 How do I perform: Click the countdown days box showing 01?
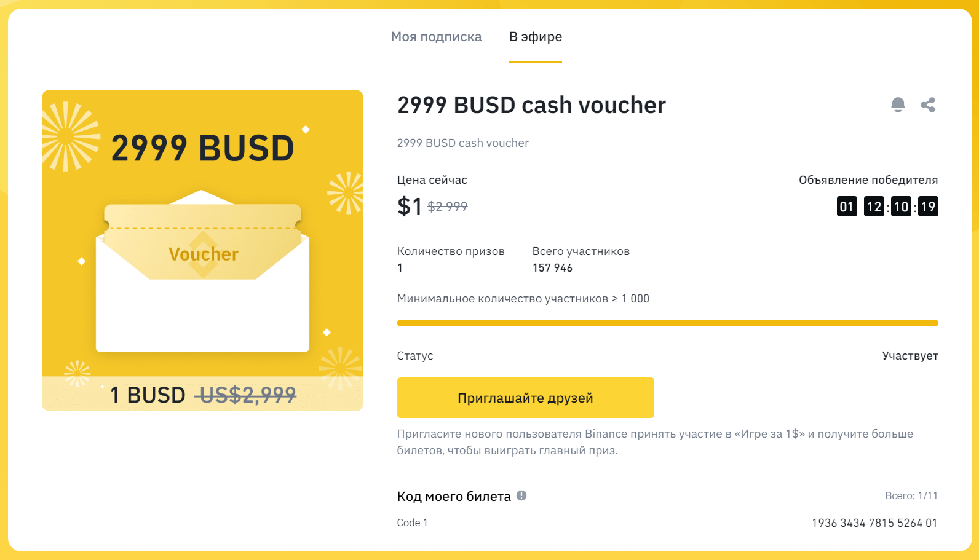(x=847, y=207)
